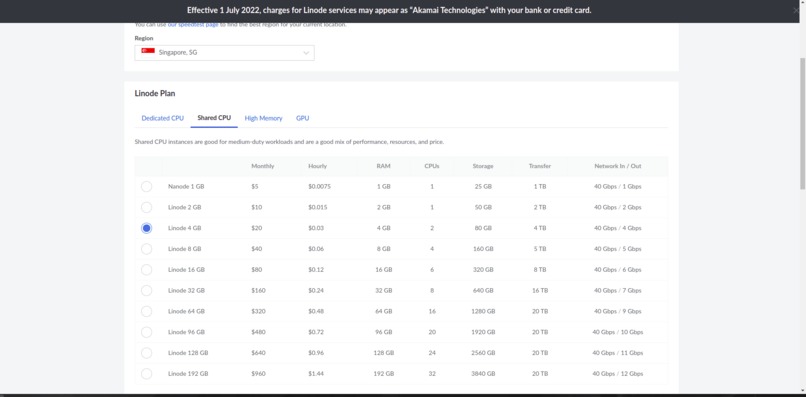Pick the Linode 32 GB radio button
The image size is (806, 397).
(x=146, y=291)
